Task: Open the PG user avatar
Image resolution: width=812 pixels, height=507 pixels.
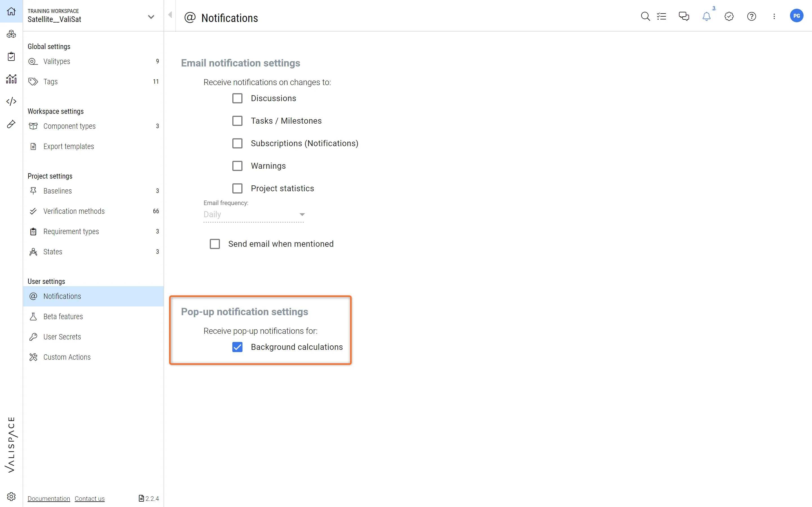Action: click(x=796, y=16)
